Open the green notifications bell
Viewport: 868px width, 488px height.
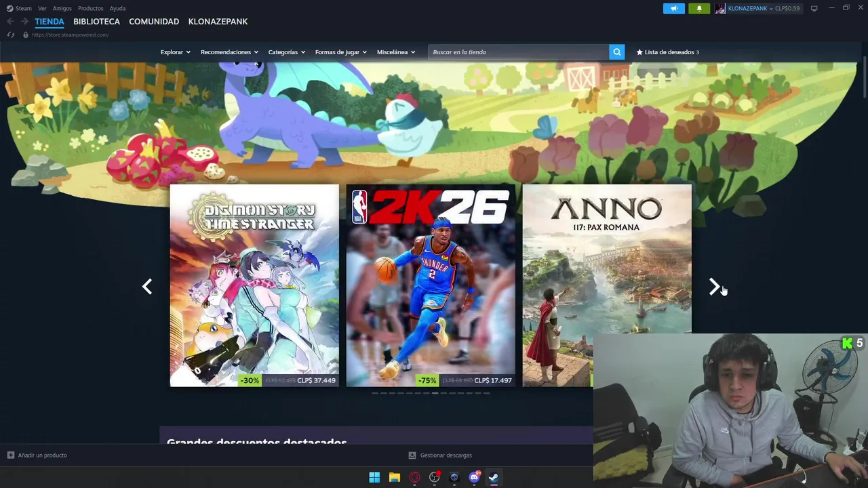tap(699, 8)
